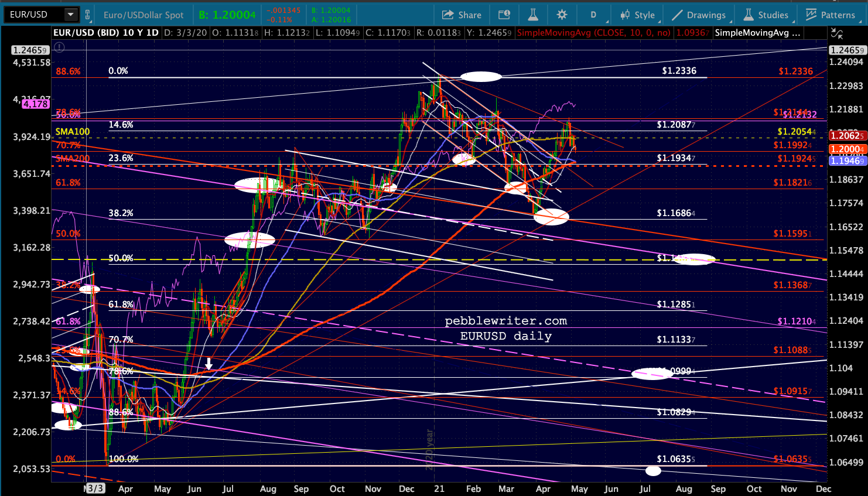Select the red $1.1595 price label
Image resolution: width=868 pixels, height=496 pixels.
coord(792,234)
